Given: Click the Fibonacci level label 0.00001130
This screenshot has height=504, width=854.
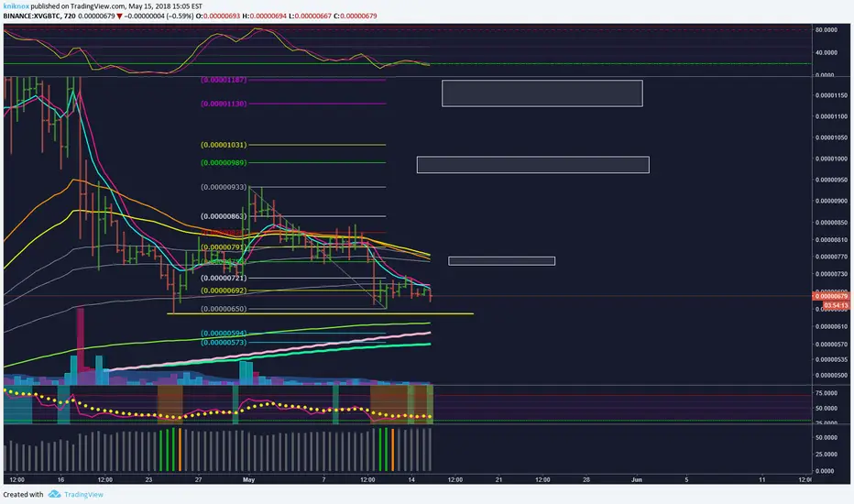Looking at the screenshot, I should tap(224, 104).
